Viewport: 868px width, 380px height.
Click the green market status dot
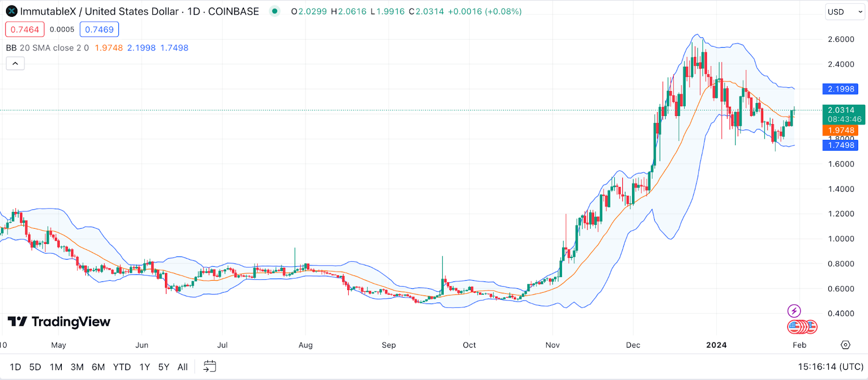(x=275, y=11)
